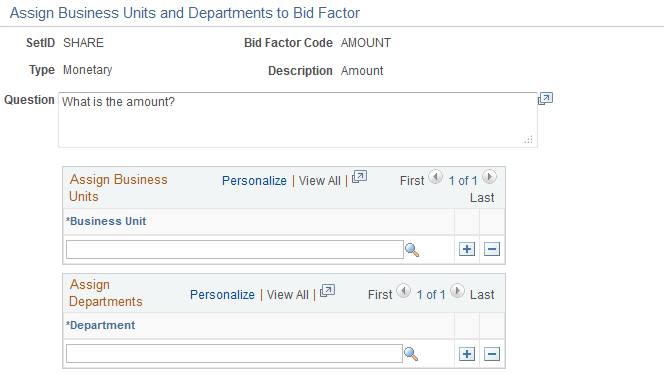Click the Department input field
This screenshot has height=374, width=664.
(234, 354)
